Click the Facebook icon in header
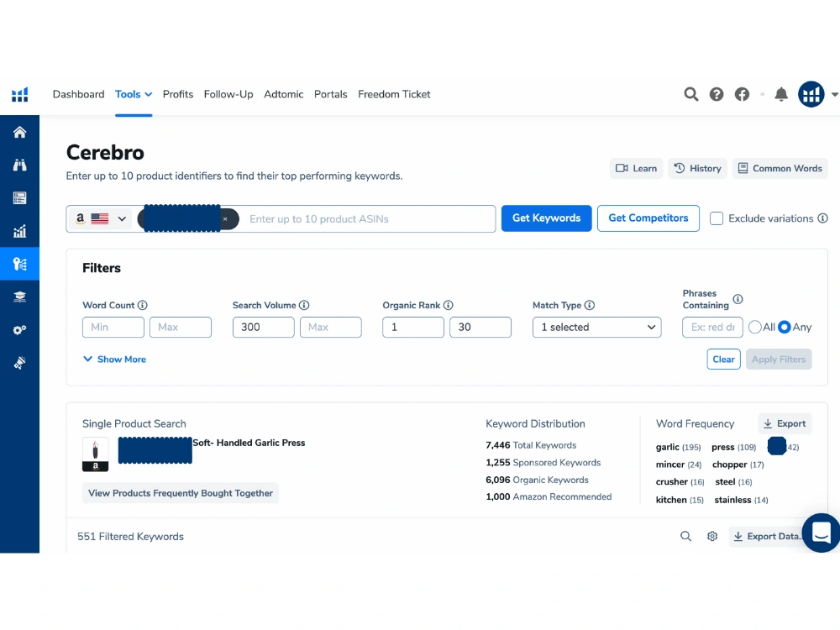The height and width of the screenshot is (630, 840). (742, 94)
